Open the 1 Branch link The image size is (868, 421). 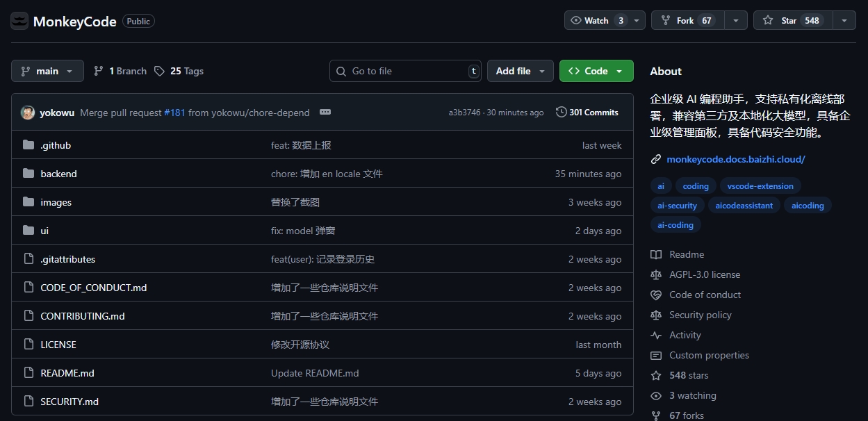[120, 71]
